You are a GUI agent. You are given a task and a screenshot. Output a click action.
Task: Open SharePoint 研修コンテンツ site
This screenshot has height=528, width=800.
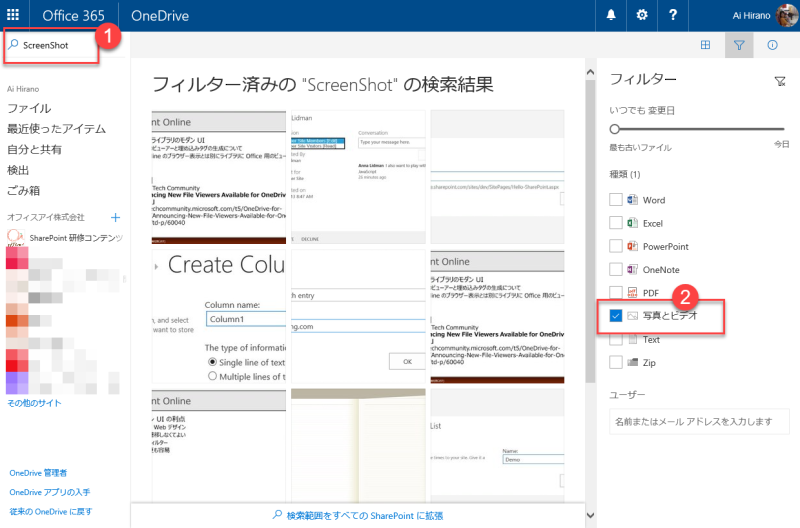click(76, 238)
